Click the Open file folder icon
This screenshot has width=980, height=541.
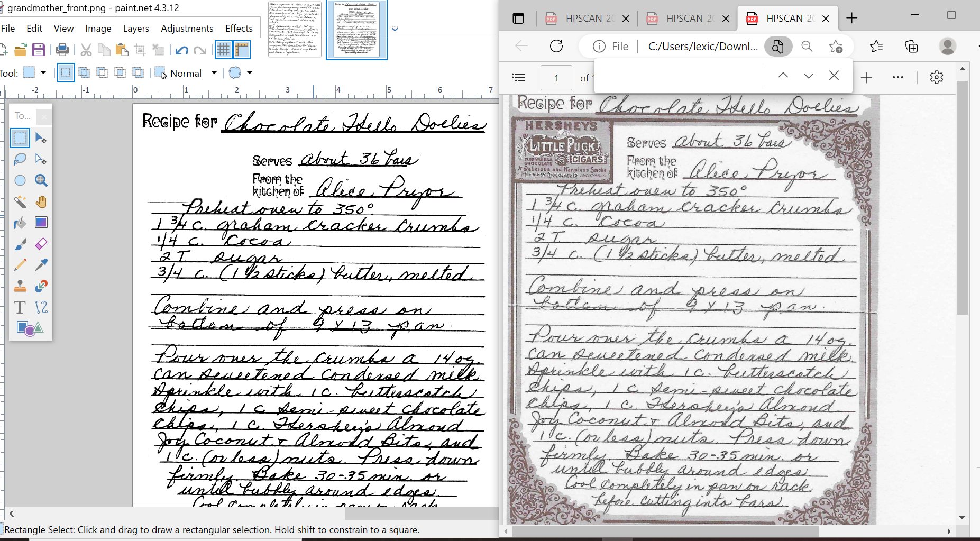(20, 50)
